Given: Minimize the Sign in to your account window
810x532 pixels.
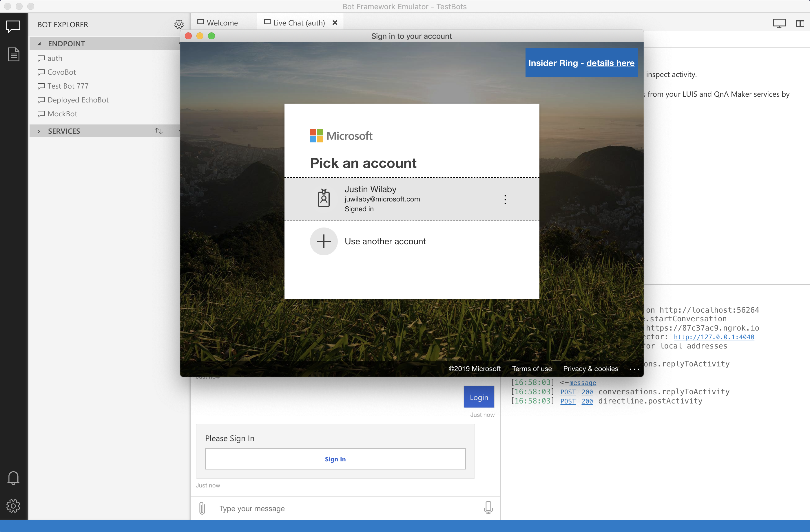Looking at the screenshot, I should click(200, 36).
